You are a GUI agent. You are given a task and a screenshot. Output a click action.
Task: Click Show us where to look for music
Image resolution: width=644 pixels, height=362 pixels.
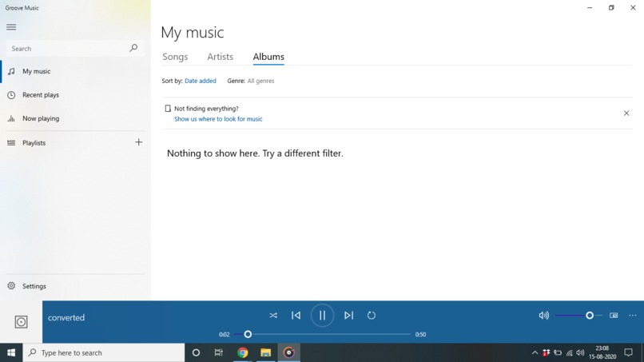(218, 119)
